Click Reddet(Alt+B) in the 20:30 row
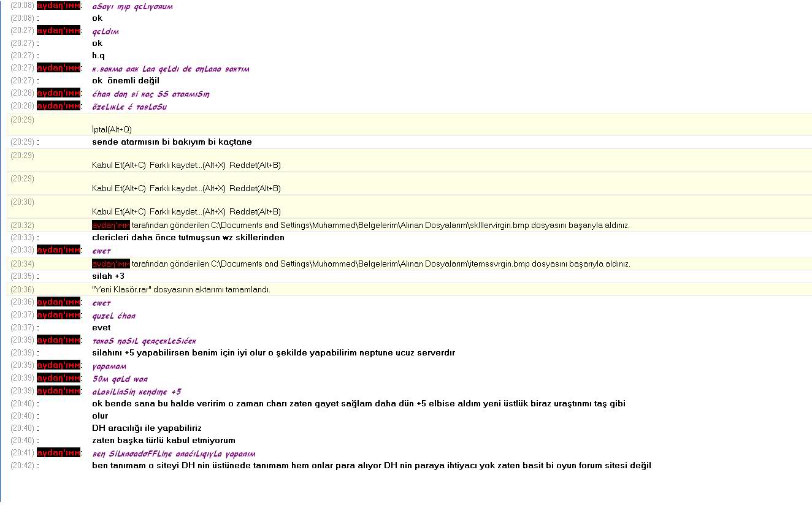 (x=255, y=211)
